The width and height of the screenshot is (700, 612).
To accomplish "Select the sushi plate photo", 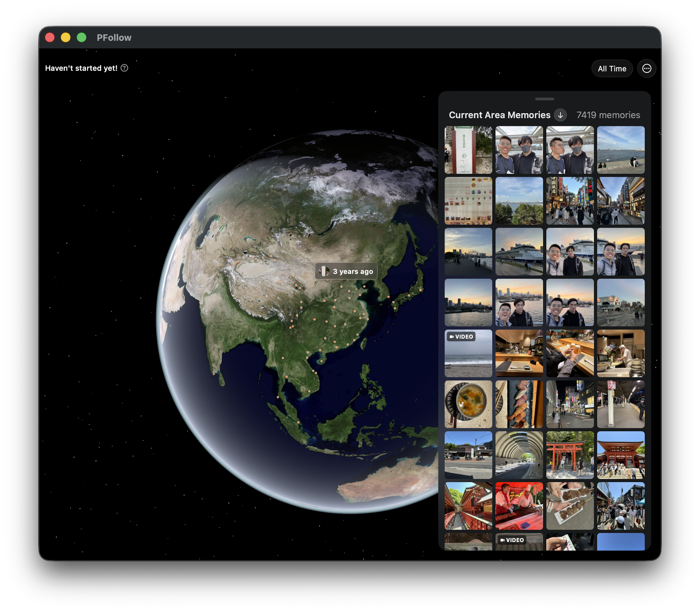I will [x=519, y=404].
